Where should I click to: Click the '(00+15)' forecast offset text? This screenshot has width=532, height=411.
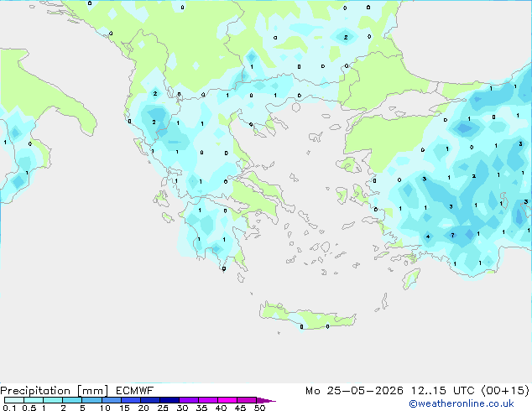505,391
